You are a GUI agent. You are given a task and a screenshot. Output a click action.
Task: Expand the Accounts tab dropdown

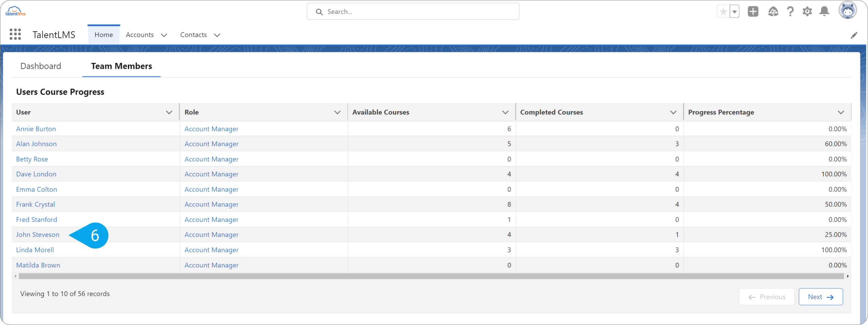point(164,35)
